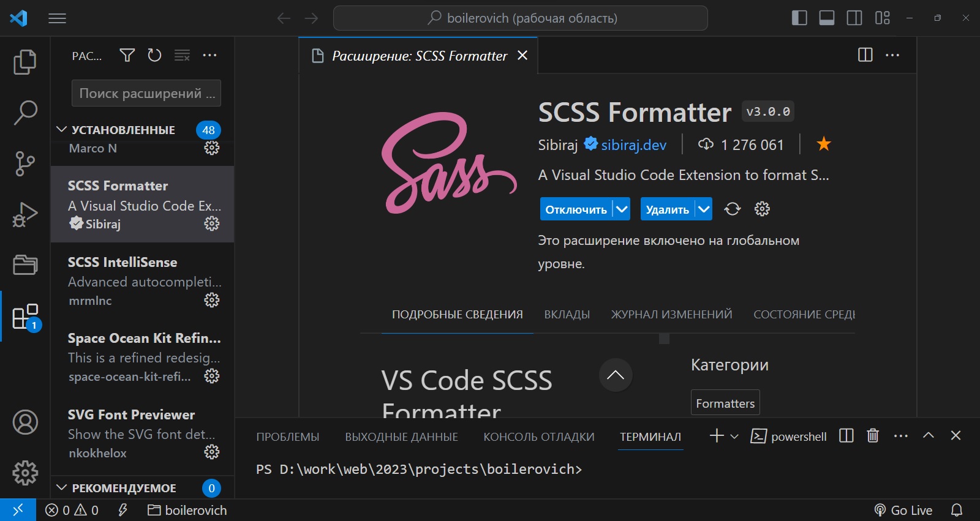The image size is (980, 521).
Task: Switch to ПОДРОБНЫЕ СВЕДЕНИЯ tab
Action: click(x=458, y=315)
